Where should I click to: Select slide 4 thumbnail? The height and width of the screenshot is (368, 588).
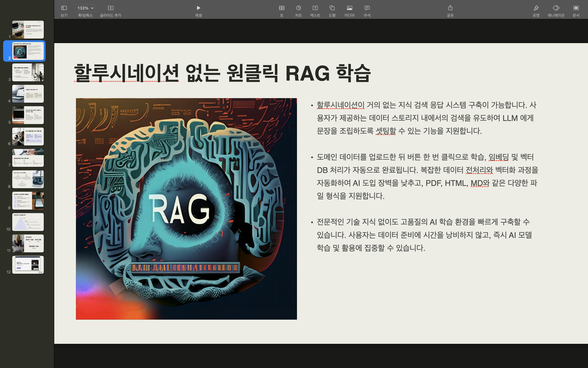point(28,94)
